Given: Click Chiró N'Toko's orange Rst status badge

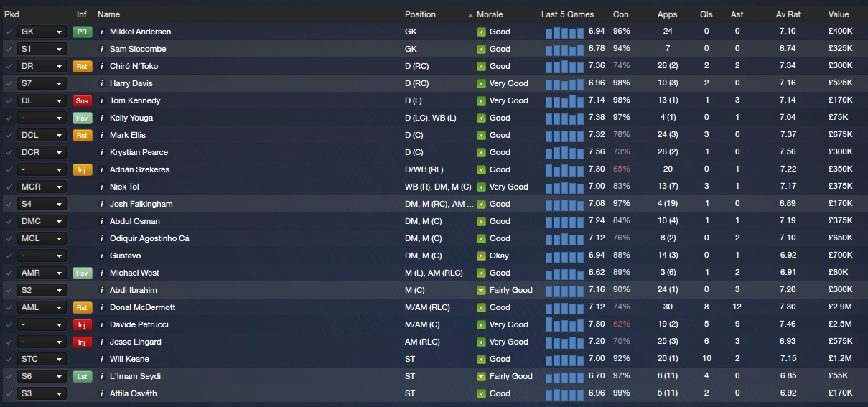Looking at the screenshot, I should coord(82,66).
